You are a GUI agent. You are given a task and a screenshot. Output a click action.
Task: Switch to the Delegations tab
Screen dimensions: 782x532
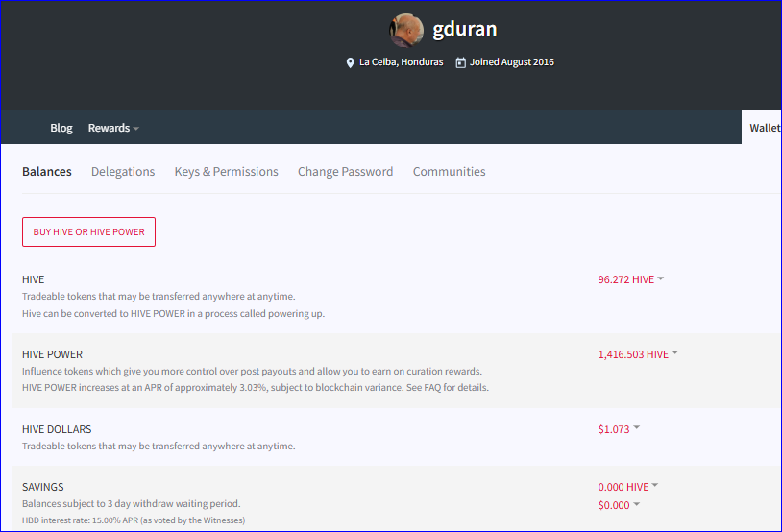(123, 172)
